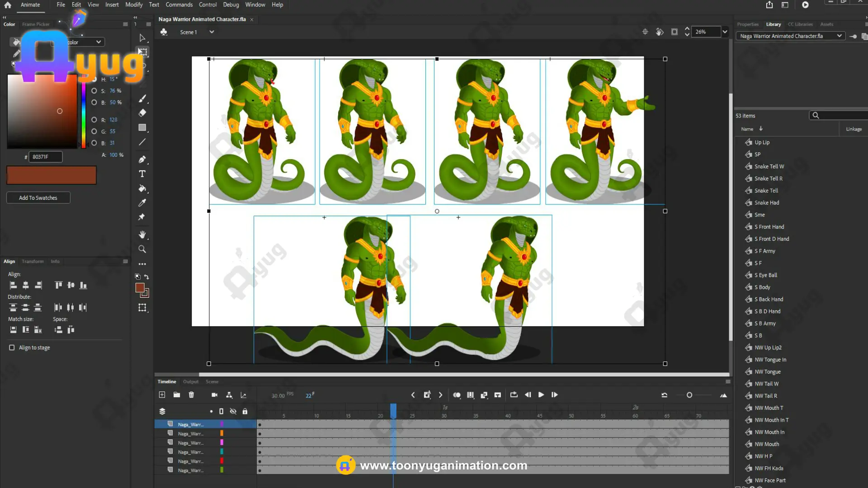Click the brown color preview swatch
868x488 pixels.
51,175
